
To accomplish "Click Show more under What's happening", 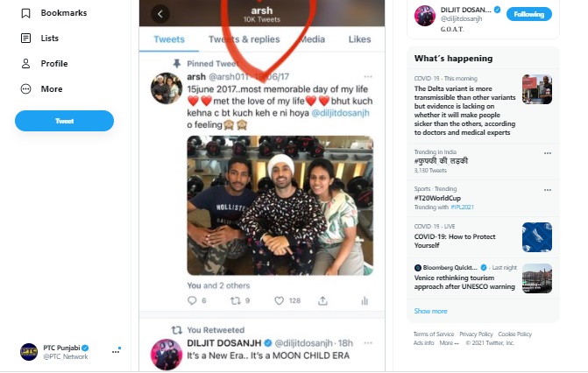I will [430, 311].
